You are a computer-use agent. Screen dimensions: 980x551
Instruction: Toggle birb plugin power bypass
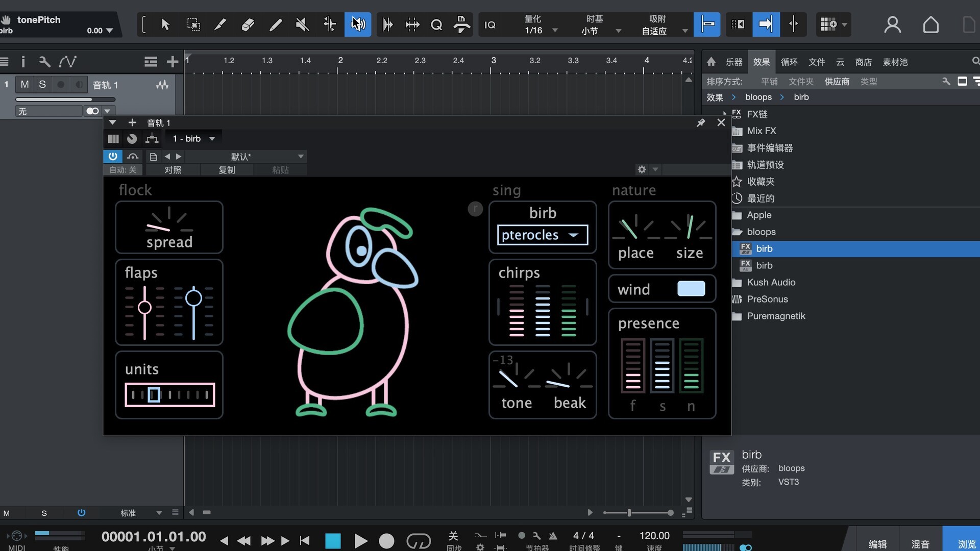pyautogui.click(x=113, y=156)
